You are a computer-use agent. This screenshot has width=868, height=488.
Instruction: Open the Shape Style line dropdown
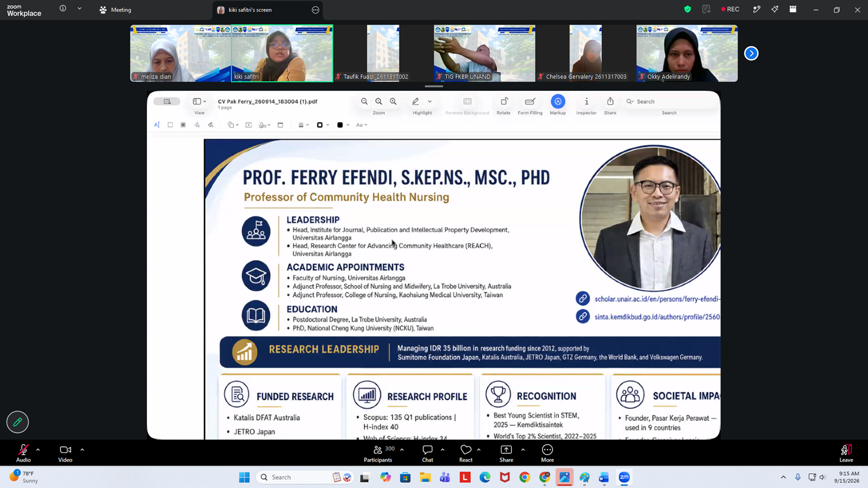(x=303, y=125)
